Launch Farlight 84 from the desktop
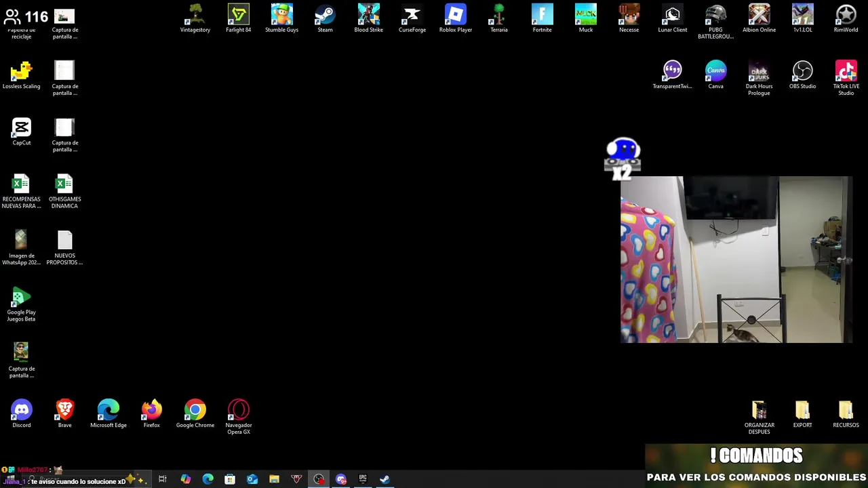This screenshot has width=868, height=488. pos(239,18)
